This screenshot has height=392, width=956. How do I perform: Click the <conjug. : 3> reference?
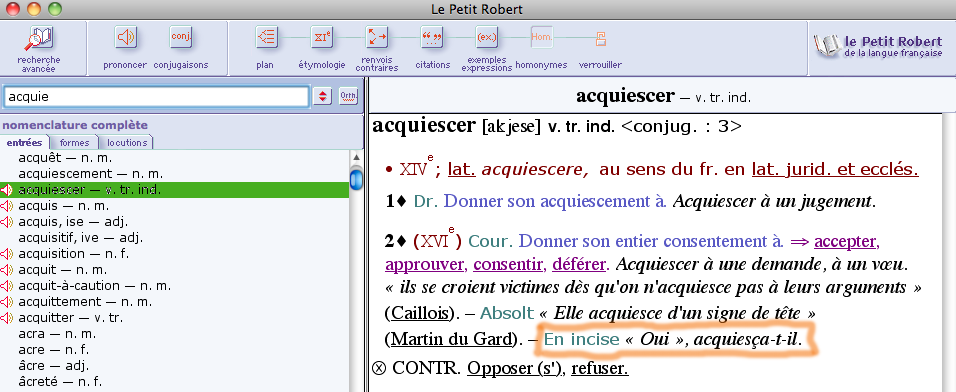click(681, 126)
